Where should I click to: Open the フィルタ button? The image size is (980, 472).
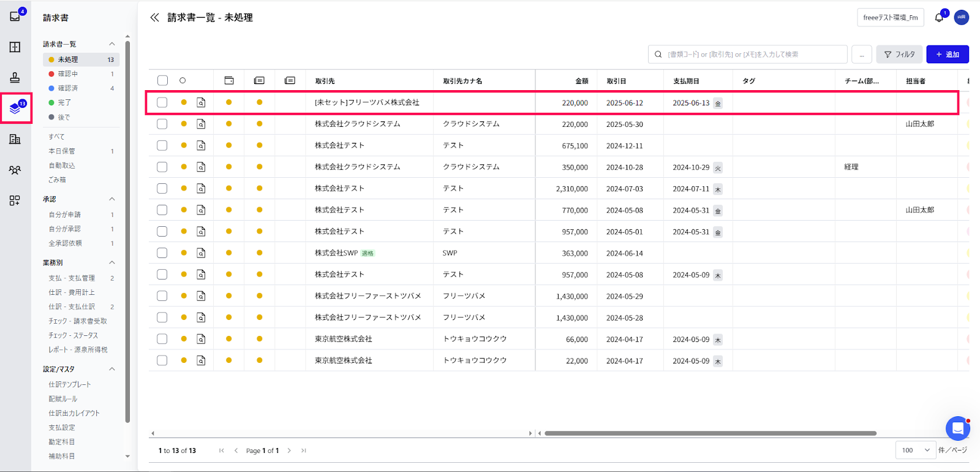899,55
